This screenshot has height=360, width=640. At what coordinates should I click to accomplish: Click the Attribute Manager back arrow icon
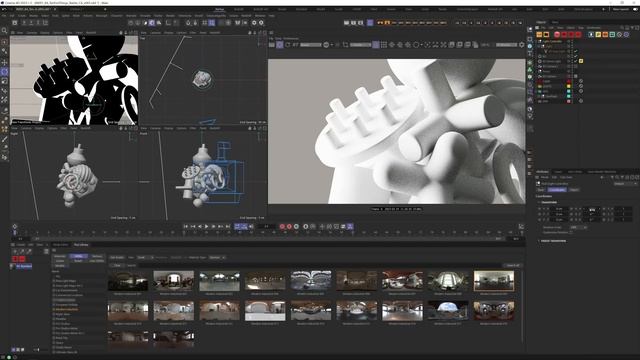pos(602,178)
